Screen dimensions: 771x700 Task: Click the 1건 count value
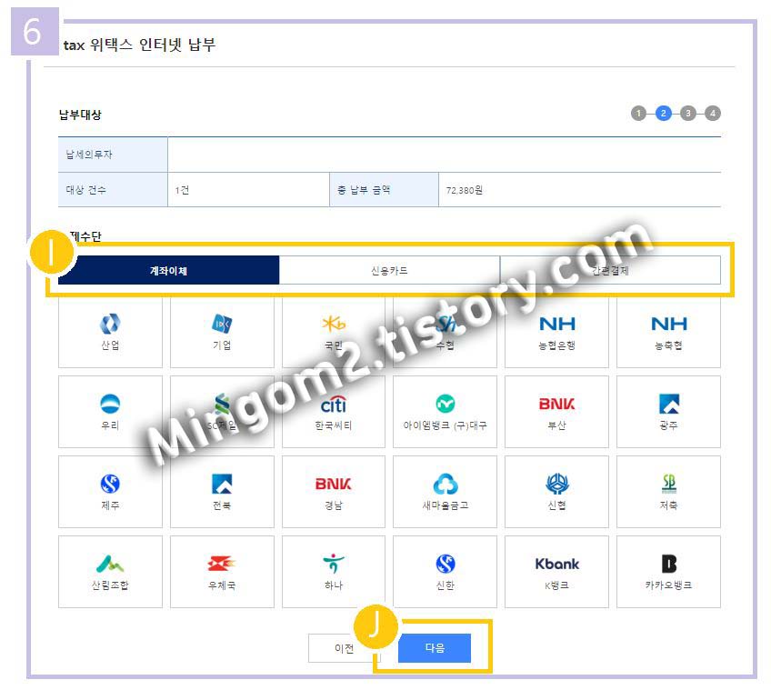[182, 190]
